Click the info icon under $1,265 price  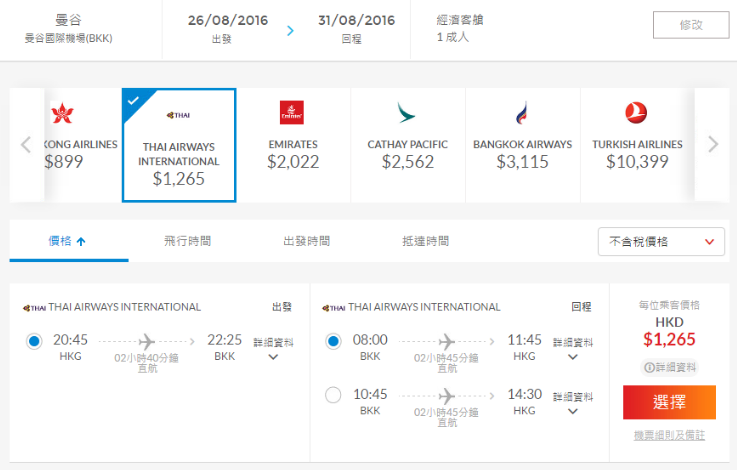pyautogui.click(x=649, y=368)
